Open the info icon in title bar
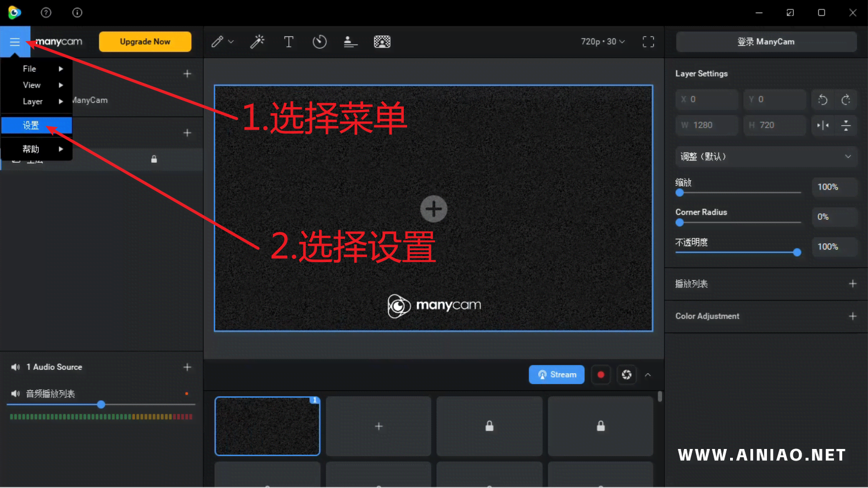868x488 pixels. pyautogui.click(x=77, y=13)
